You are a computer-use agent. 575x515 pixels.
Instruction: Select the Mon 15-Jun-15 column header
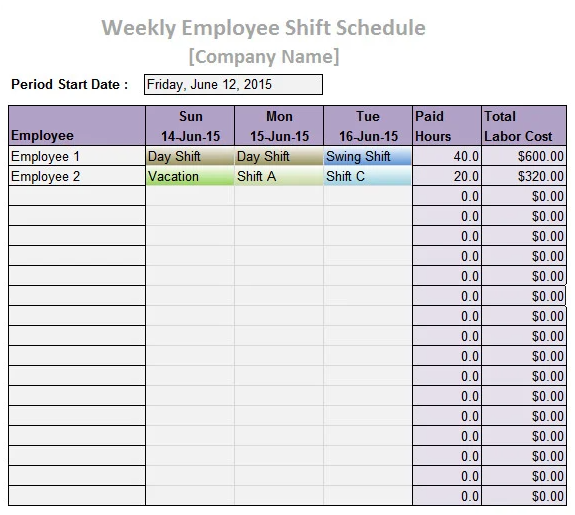pyautogui.click(x=279, y=126)
